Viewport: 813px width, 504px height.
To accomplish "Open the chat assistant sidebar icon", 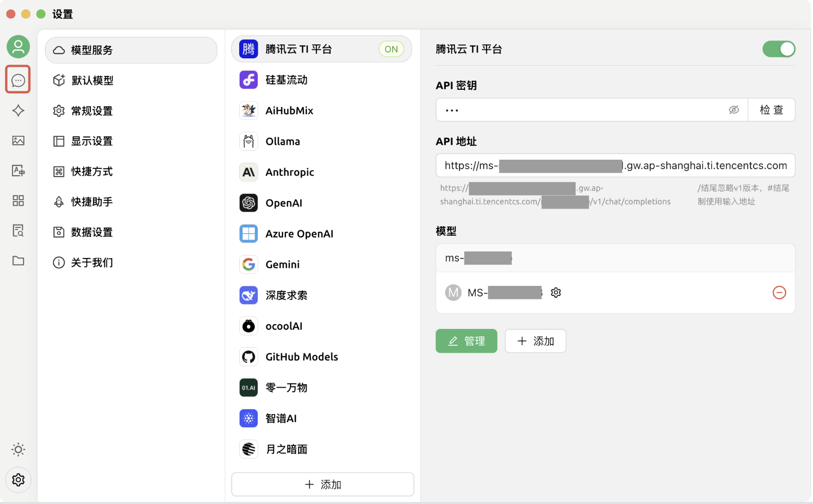I will pyautogui.click(x=18, y=80).
